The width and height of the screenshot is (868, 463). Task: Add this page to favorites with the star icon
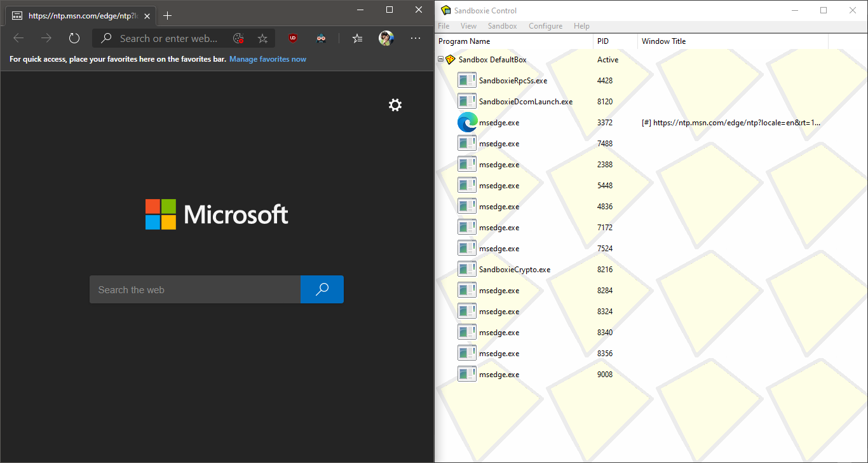point(262,38)
